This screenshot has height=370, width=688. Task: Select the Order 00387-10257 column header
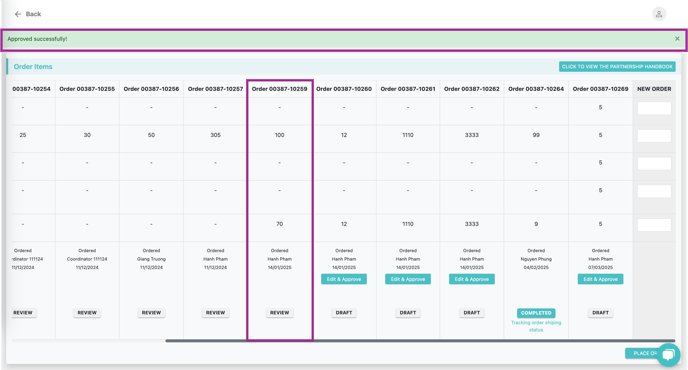click(215, 89)
